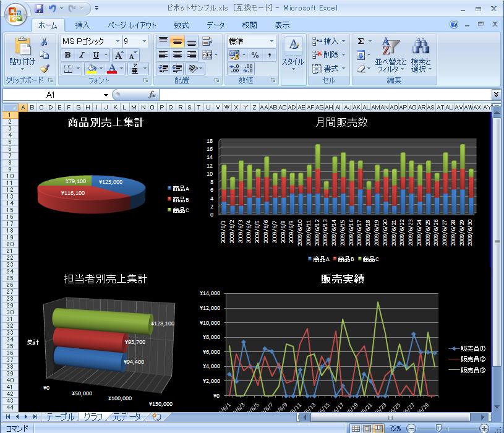
Task: Select the 商品別売上集計 pie chart
Action: click(x=92, y=194)
